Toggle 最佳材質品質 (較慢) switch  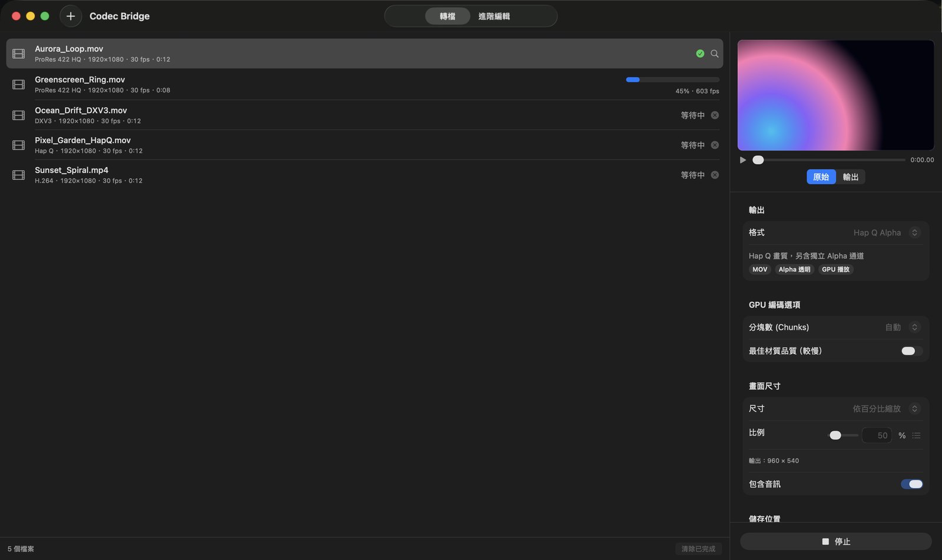[x=911, y=351]
